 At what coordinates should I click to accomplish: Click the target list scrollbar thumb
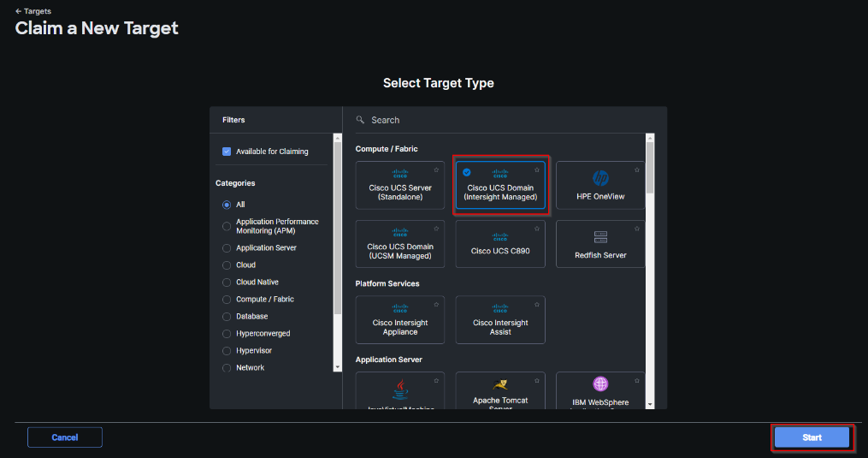[650, 168]
